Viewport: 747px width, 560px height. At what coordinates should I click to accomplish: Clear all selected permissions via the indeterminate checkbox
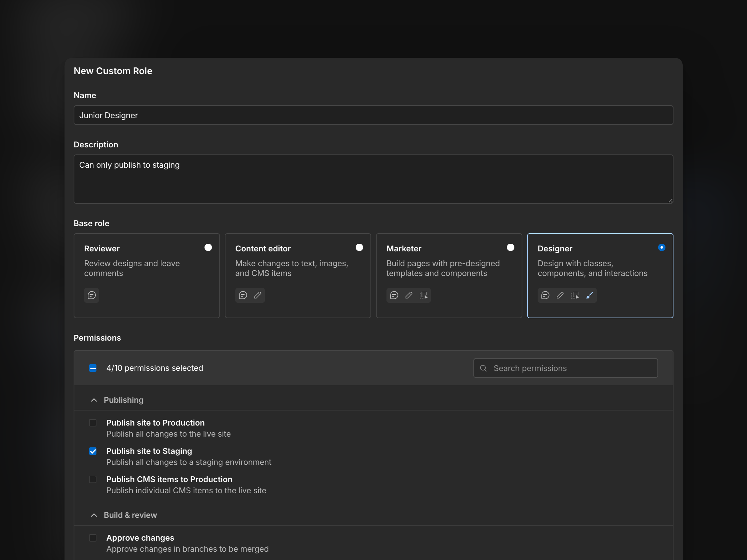(x=93, y=368)
